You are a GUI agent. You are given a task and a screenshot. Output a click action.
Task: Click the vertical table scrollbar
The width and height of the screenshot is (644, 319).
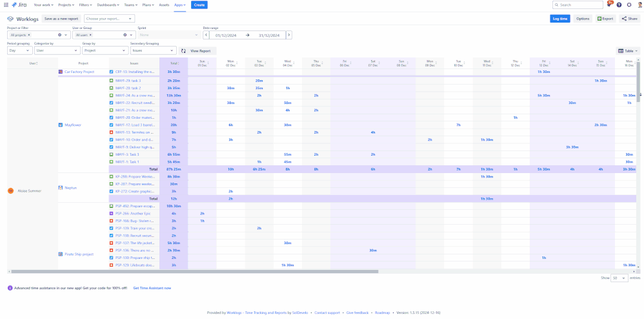638,81
